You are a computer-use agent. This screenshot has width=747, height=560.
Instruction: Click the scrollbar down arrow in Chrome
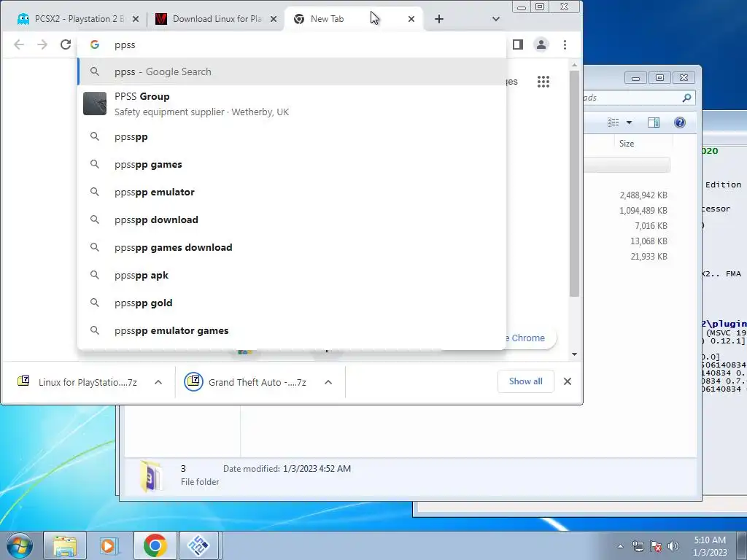pyautogui.click(x=574, y=354)
